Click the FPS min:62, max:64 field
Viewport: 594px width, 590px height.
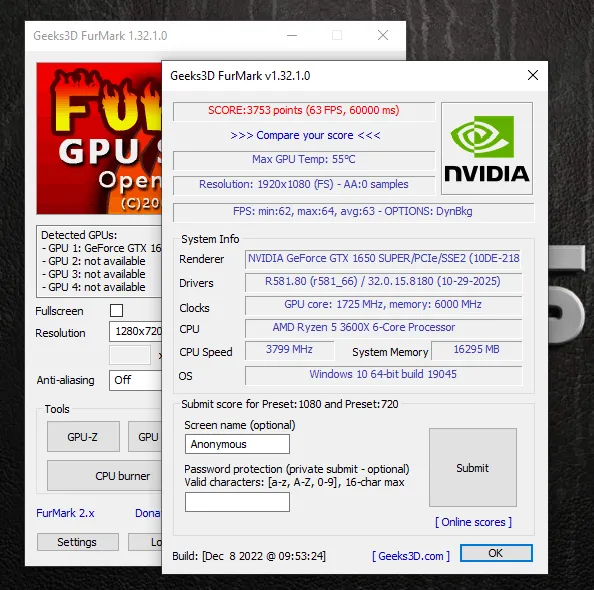(353, 212)
